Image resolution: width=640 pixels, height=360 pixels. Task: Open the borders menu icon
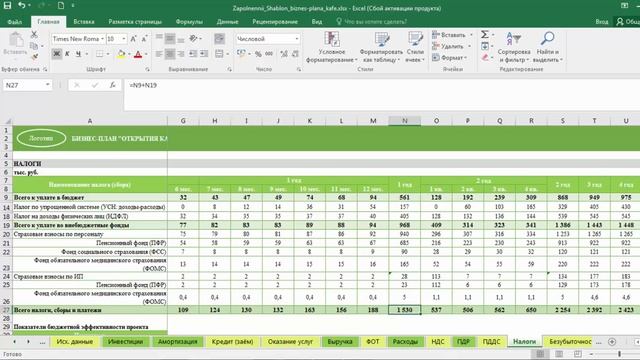tap(99, 54)
